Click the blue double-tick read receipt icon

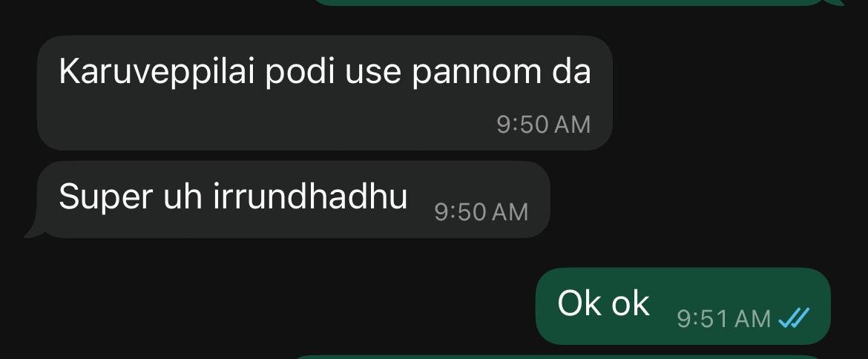pos(794,318)
